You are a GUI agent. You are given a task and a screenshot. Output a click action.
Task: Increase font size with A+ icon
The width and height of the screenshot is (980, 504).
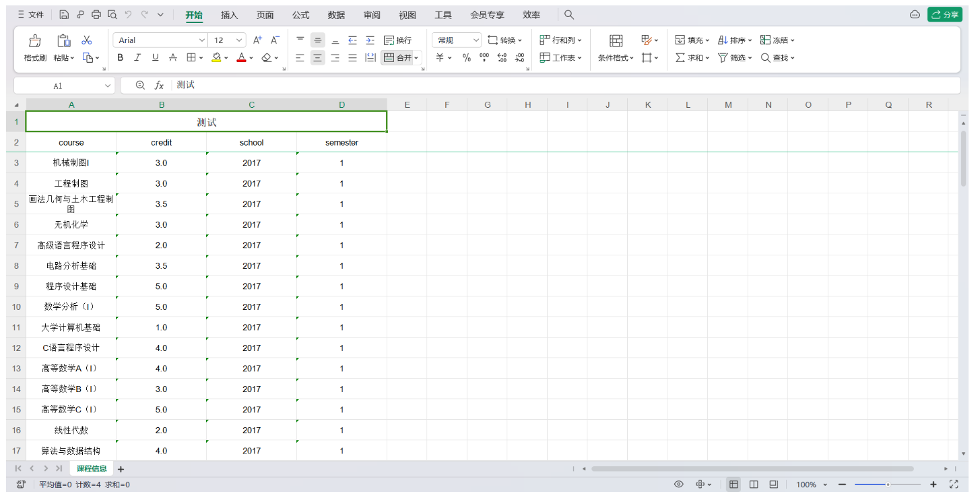coord(257,40)
